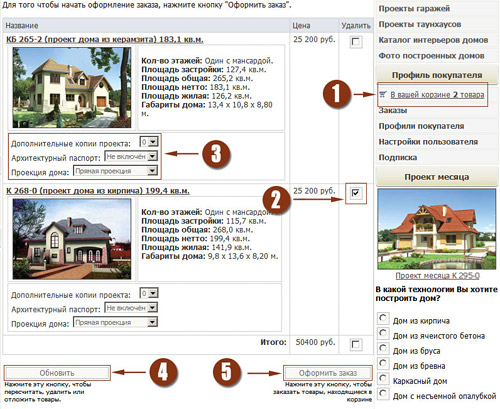Click the Проект месяца house picture

point(437,229)
